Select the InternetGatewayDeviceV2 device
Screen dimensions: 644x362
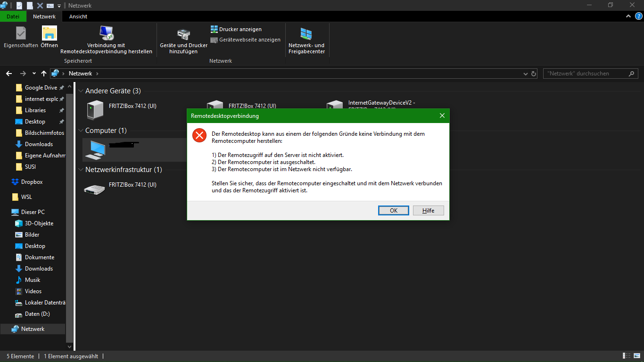click(382, 106)
